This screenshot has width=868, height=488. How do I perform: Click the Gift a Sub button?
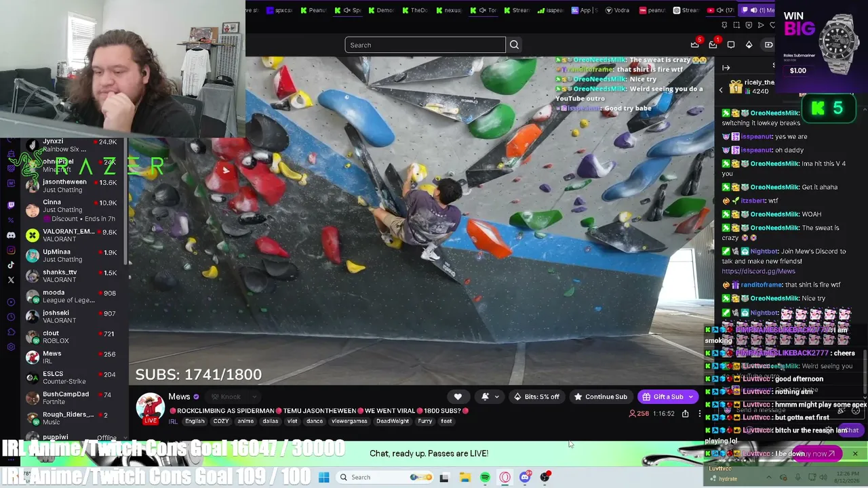coord(663,396)
